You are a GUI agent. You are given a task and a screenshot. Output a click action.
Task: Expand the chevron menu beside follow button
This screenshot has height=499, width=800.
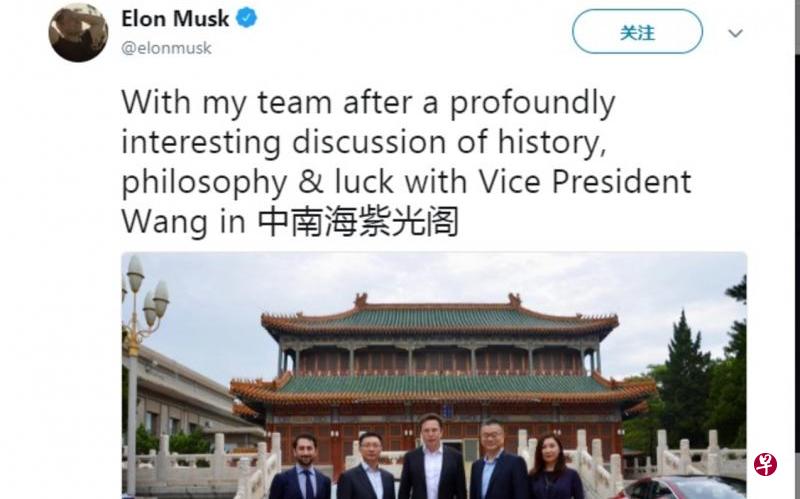[x=735, y=33]
